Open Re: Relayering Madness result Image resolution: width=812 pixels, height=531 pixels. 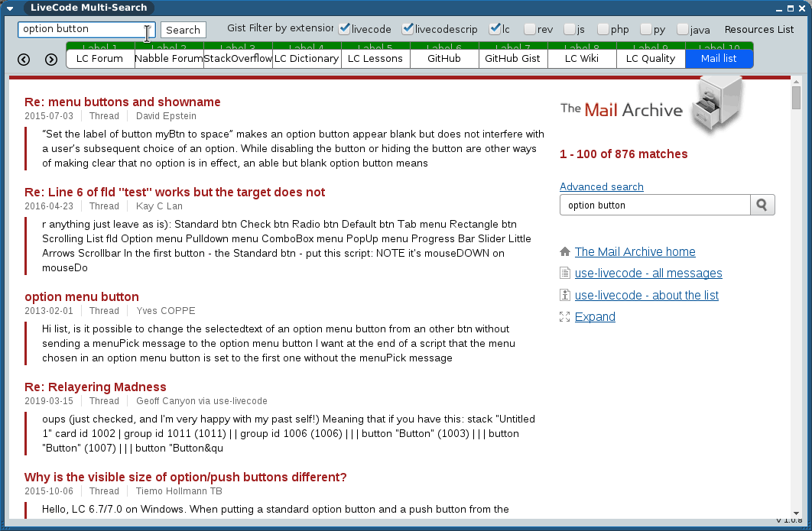96,387
